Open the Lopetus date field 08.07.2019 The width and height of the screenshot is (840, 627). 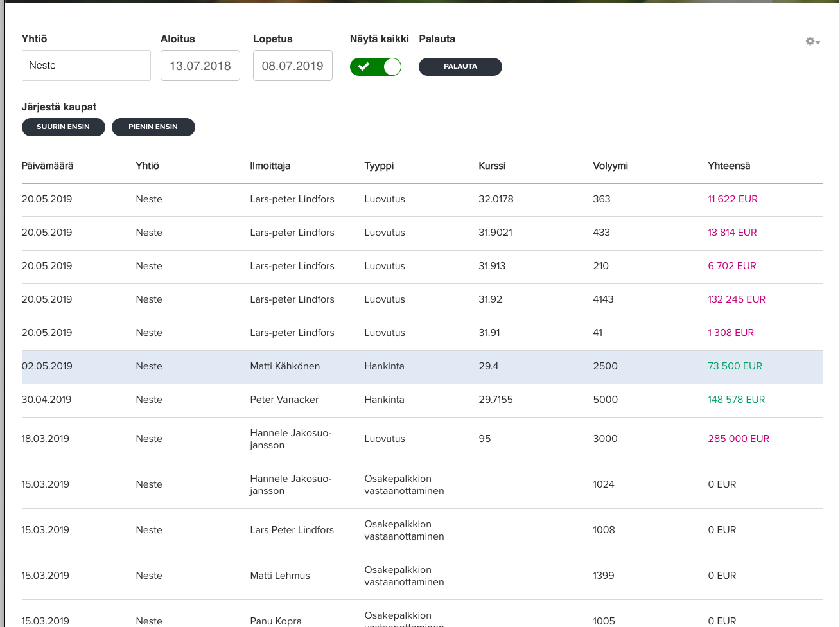point(293,66)
